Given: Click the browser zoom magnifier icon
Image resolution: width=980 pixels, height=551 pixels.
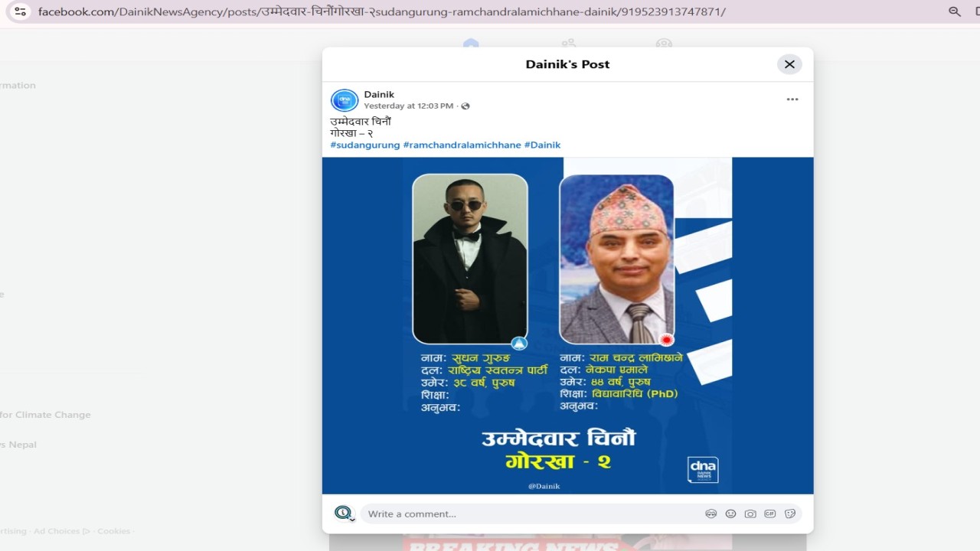Looking at the screenshot, I should coord(955,11).
